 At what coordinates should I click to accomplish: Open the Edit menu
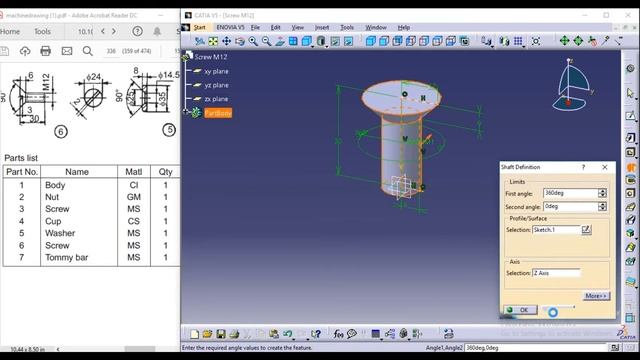pos(276,28)
